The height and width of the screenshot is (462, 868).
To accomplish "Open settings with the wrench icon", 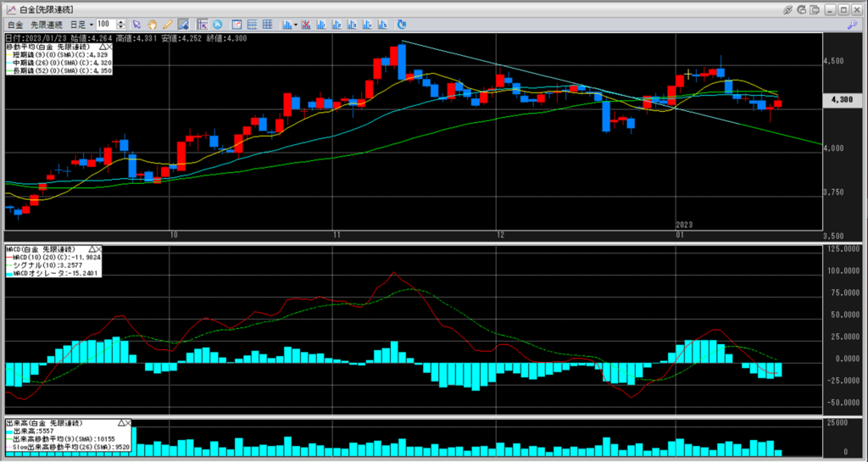I will click(x=853, y=25).
